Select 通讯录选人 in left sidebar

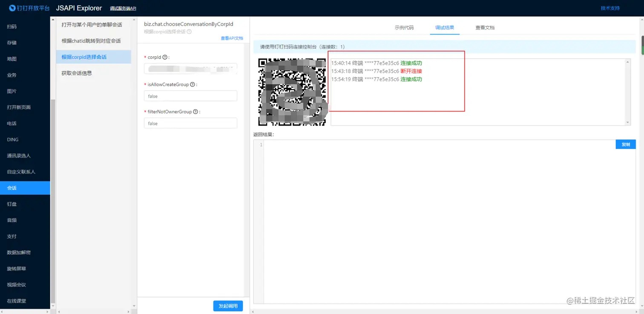[25, 156]
